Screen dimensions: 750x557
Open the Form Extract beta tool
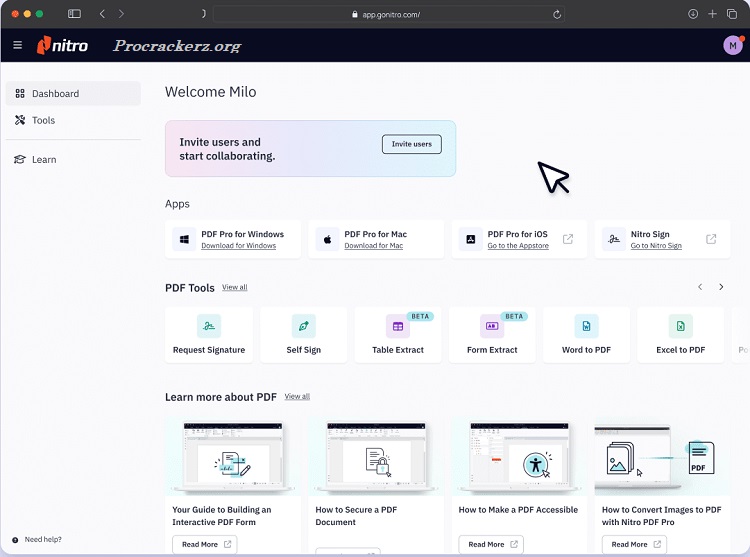click(492, 326)
